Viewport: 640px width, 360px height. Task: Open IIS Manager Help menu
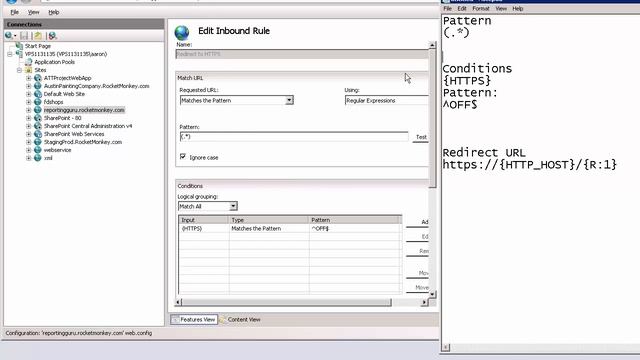(53, 12)
